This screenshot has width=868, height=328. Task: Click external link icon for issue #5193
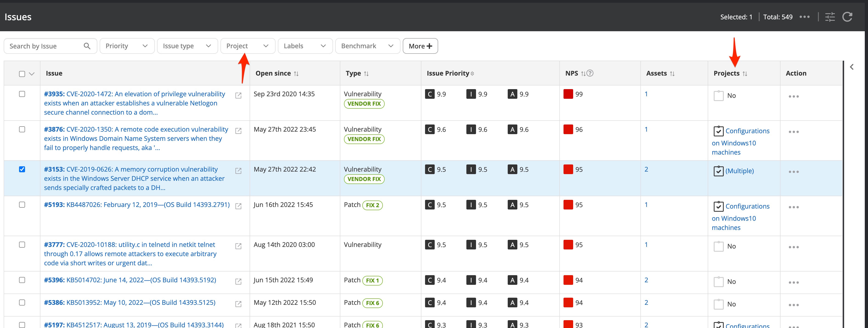tap(238, 206)
